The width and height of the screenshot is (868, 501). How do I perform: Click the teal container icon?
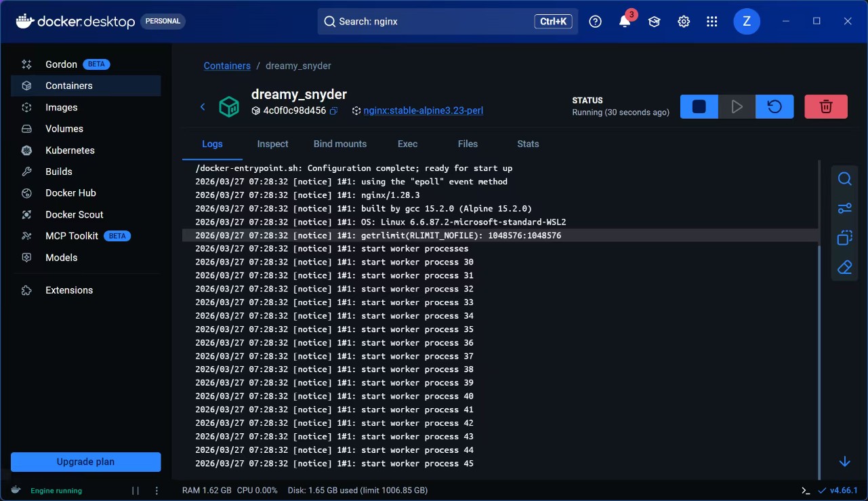coord(229,106)
